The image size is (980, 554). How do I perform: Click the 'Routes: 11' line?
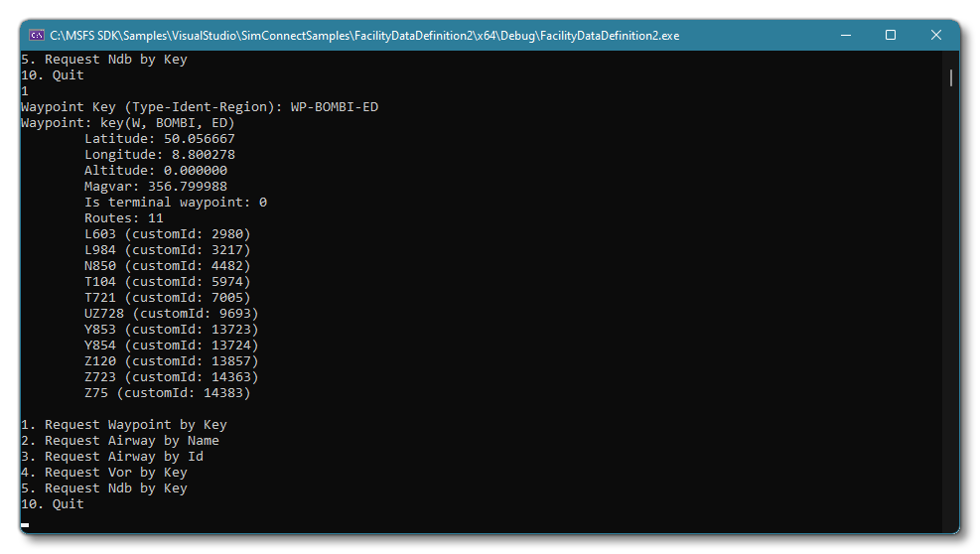click(124, 218)
